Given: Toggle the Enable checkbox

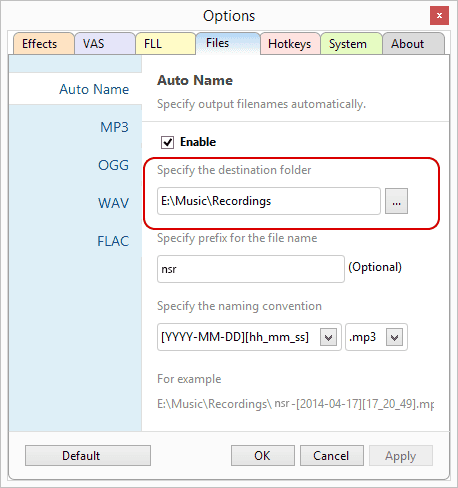Looking at the screenshot, I should (167, 142).
